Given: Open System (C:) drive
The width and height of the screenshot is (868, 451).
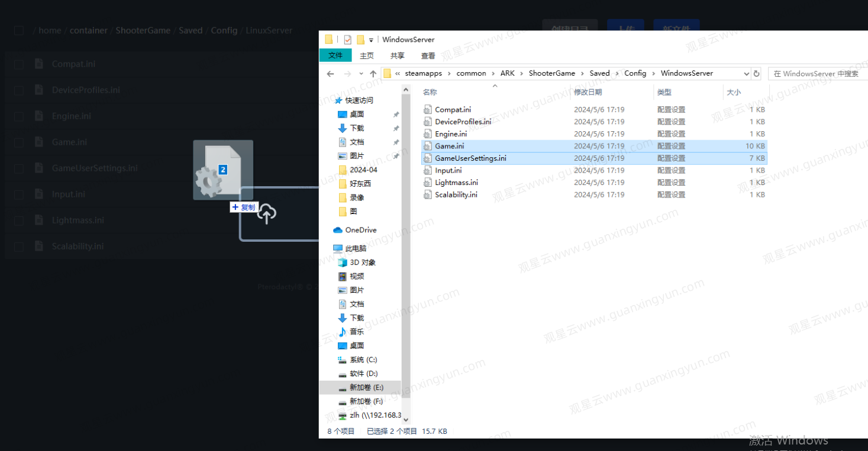Looking at the screenshot, I should click(x=363, y=359).
